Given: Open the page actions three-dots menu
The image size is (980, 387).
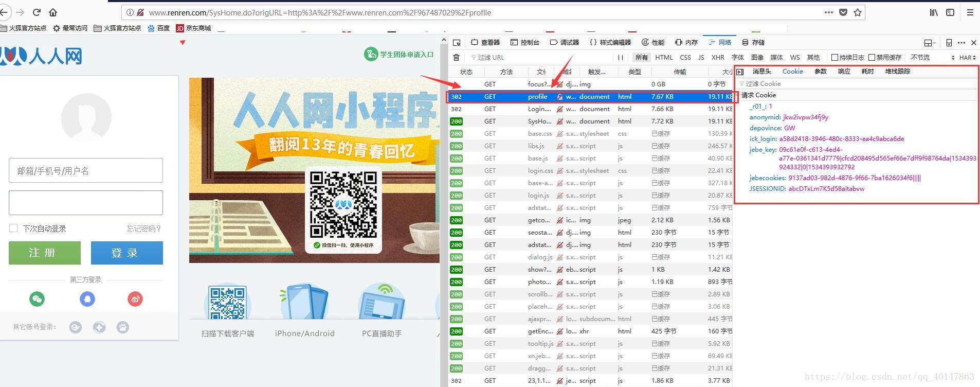Looking at the screenshot, I should (x=828, y=12).
